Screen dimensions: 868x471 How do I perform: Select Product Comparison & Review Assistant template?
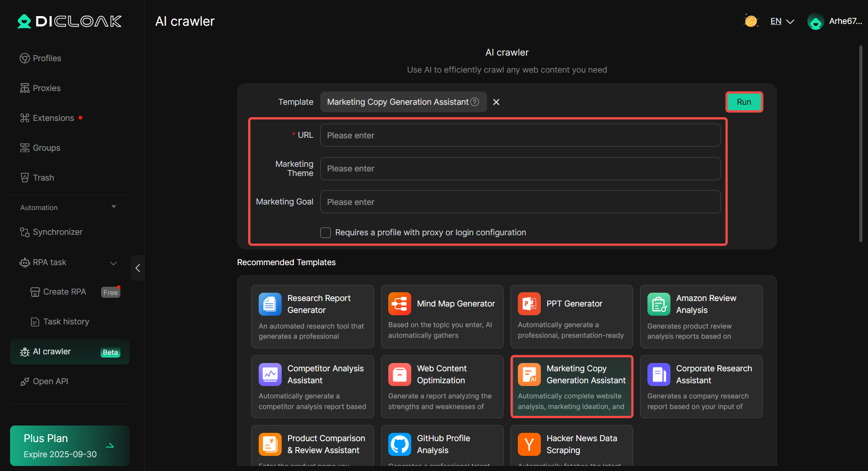[312, 445]
